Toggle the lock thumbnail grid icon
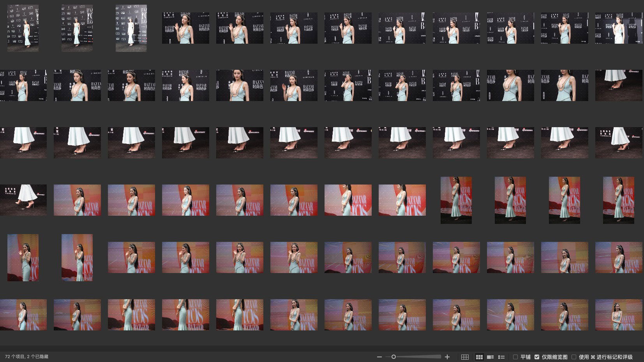Image resolution: width=644 pixels, height=362 pixels. [465, 357]
